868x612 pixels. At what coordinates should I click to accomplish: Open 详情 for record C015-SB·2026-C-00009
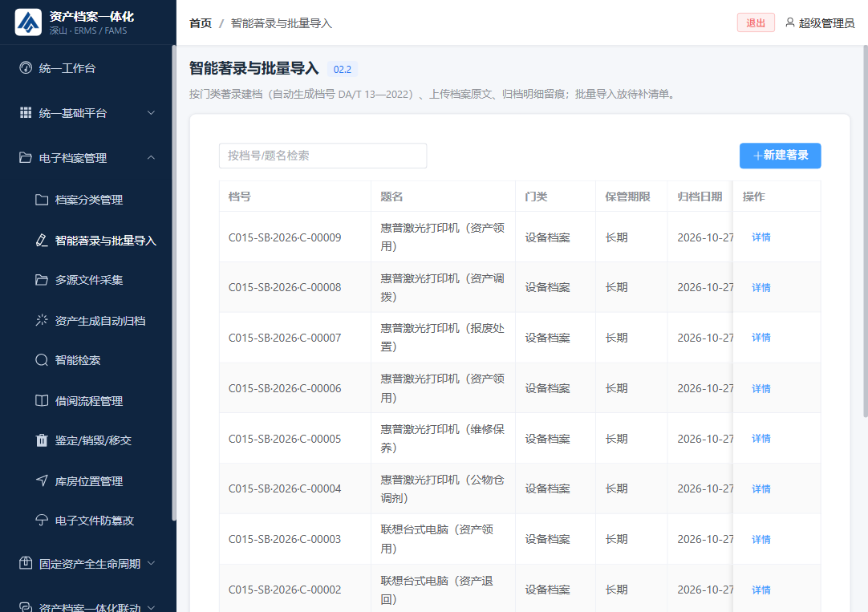pyautogui.click(x=761, y=237)
